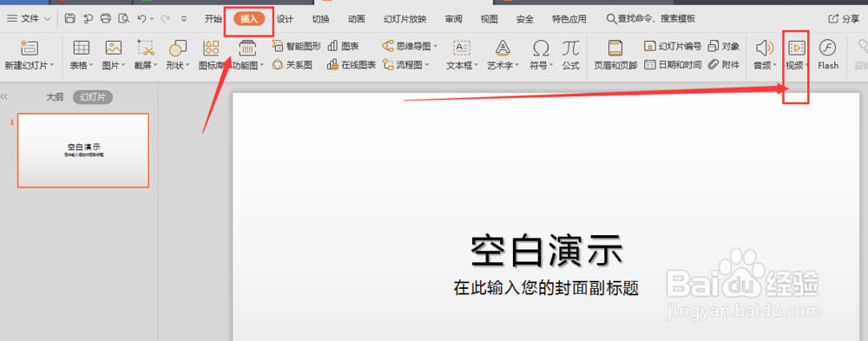Switch to the 开始 tab
868x341 pixels.
[x=214, y=19]
